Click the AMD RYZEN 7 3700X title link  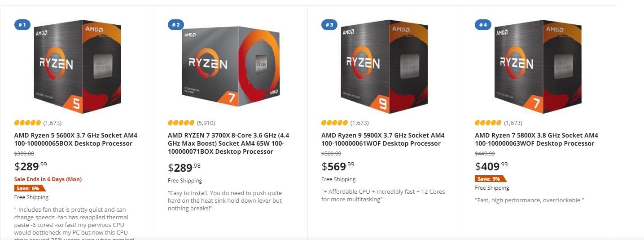tap(228, 143)
